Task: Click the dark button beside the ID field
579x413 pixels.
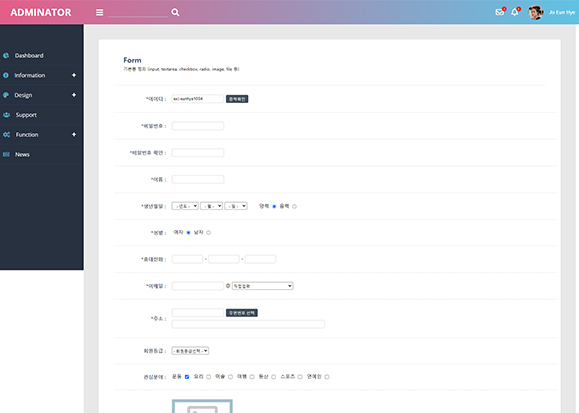Action: 237,99
